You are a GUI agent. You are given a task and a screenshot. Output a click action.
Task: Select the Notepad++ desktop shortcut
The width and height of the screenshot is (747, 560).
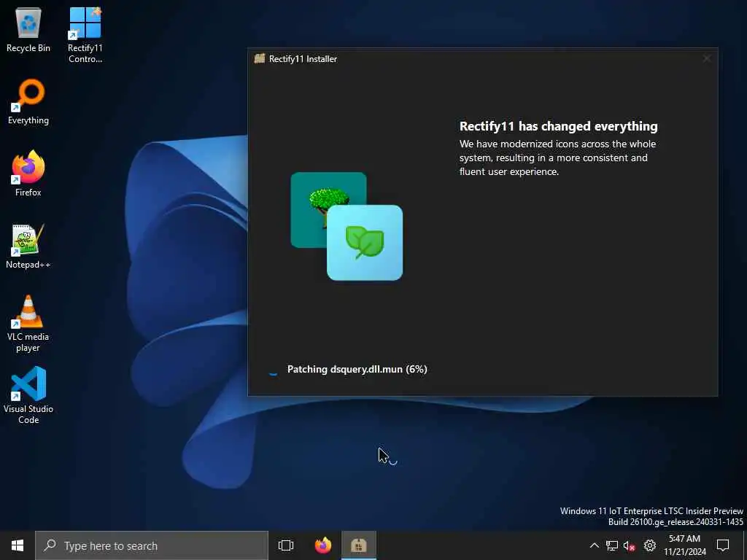point(28,246)
